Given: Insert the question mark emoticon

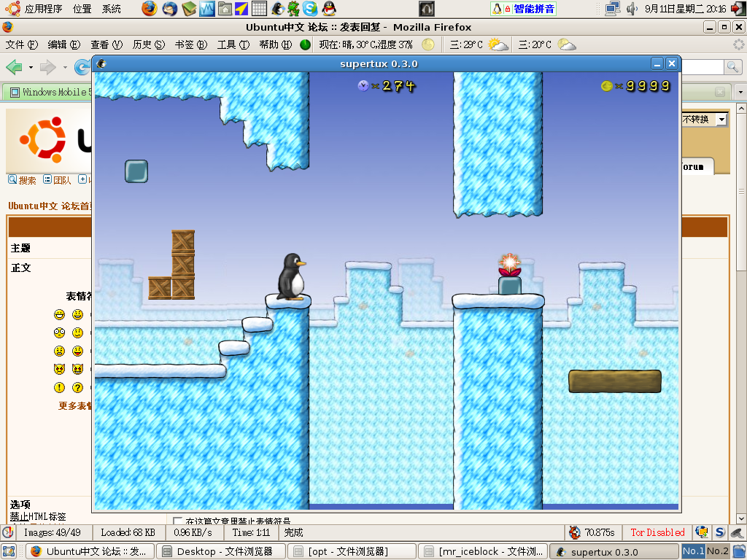Looking at the screenshot, I should pos(77,387).
